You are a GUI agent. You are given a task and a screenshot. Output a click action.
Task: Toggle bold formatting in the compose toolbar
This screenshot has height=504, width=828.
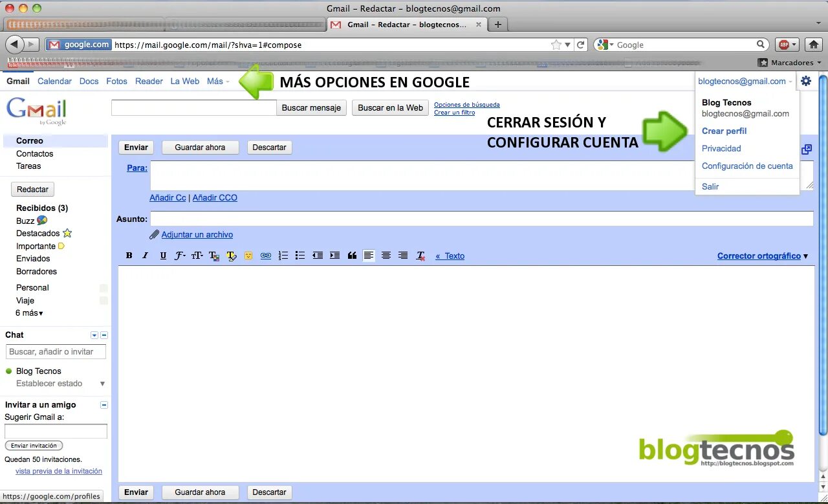coord(129,256)
